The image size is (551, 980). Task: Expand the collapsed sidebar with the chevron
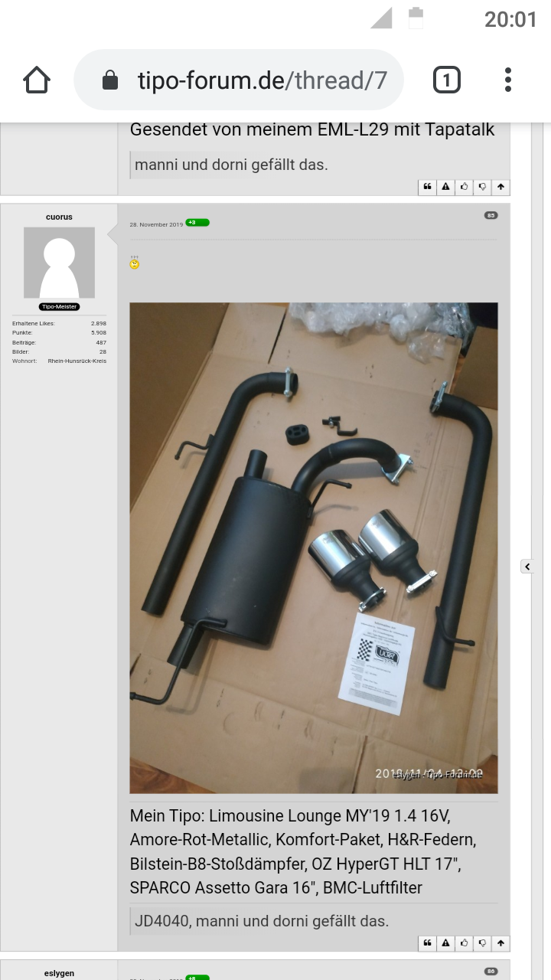coord(527,567)
